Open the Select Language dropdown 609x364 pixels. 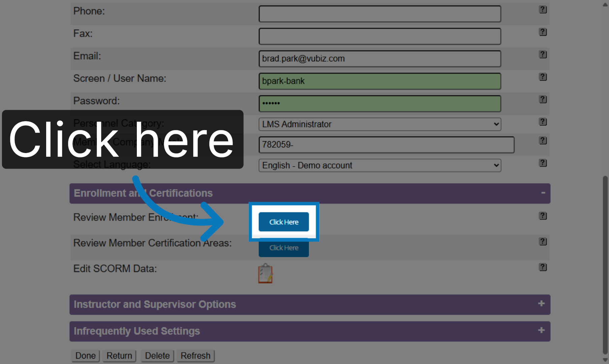click(x=380, y=165)
